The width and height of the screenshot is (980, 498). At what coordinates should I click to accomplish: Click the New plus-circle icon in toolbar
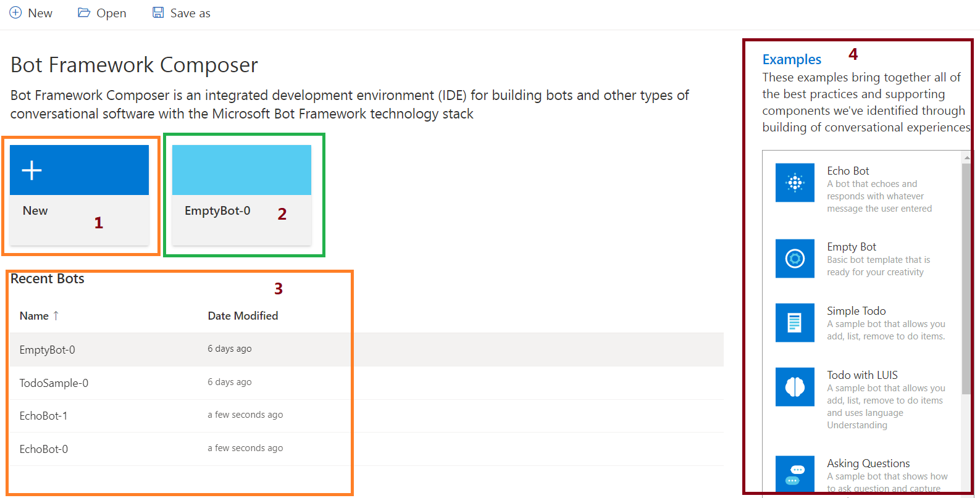(15, 12)
